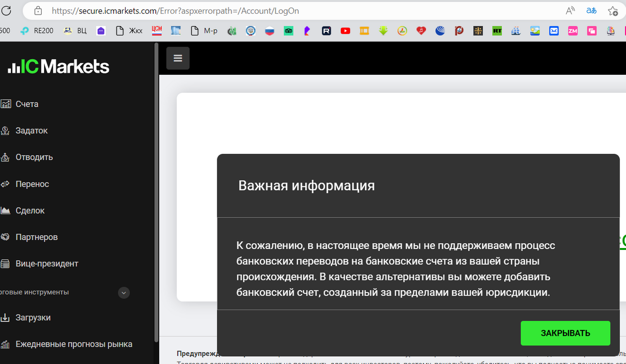The image size is (626, 364).
Task: Add the page to favorites with the star icon
Action: point(613,11)
